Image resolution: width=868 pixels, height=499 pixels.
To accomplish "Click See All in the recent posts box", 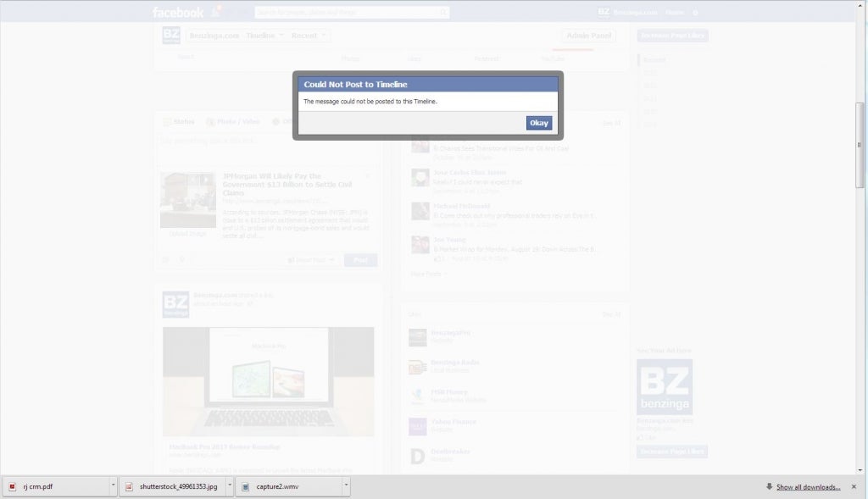I will [x=612, y=124].
